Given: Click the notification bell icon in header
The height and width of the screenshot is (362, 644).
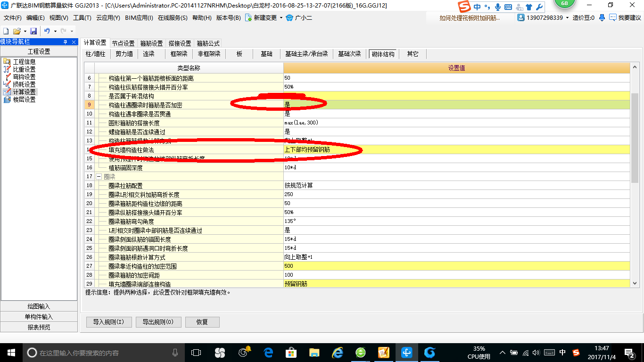Looking at the screenshot, I should [x=602, y=17].
